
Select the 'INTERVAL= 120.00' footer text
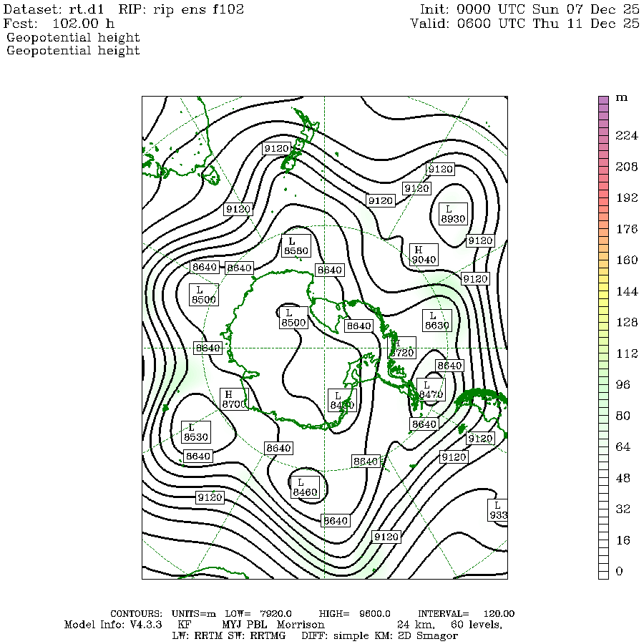point(466,614)
